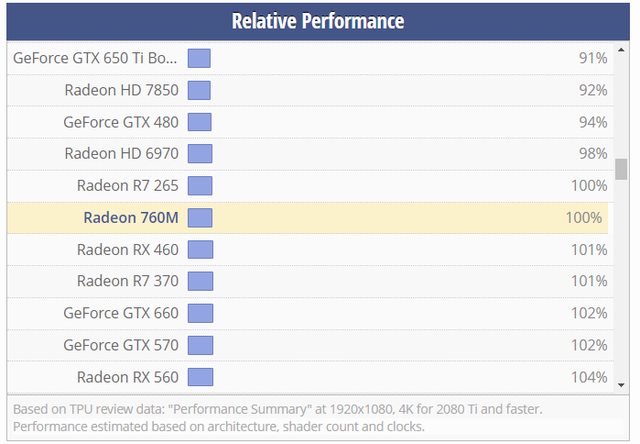Click the GeForce GTX 660 performance bar

point(200,313)
